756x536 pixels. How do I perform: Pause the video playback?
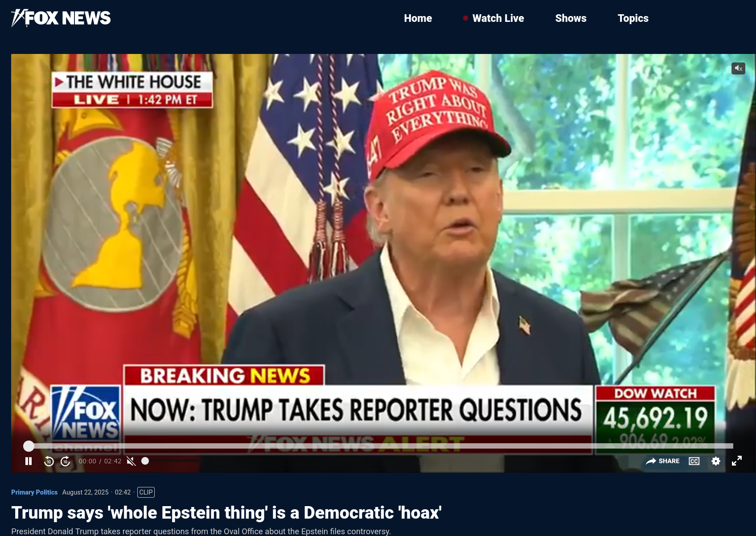(29, 461)
